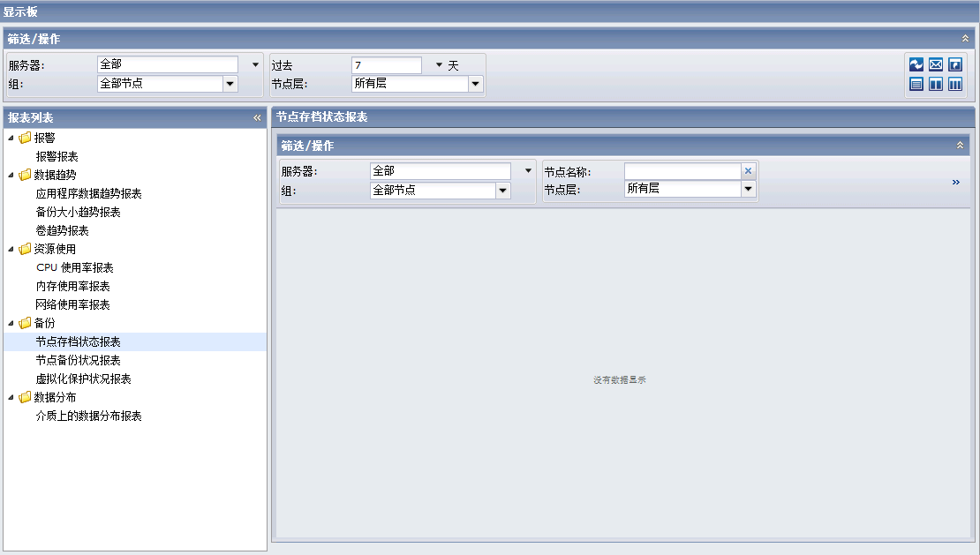
Task: Click the 过去 days input field
Action: tap(388, 64)
